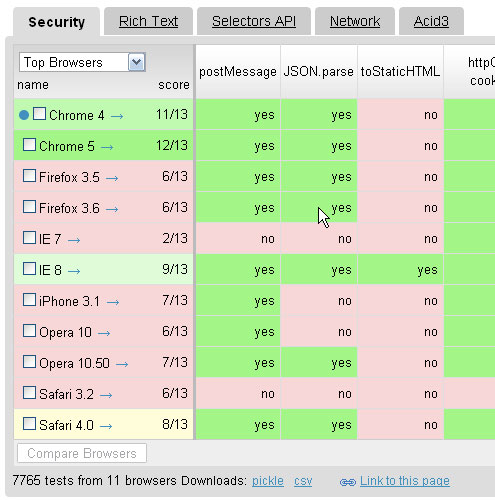This screenshot has height=500, width=495.
Task: Click the Firefox 3.5 browser name
Action: pos(69,177)
